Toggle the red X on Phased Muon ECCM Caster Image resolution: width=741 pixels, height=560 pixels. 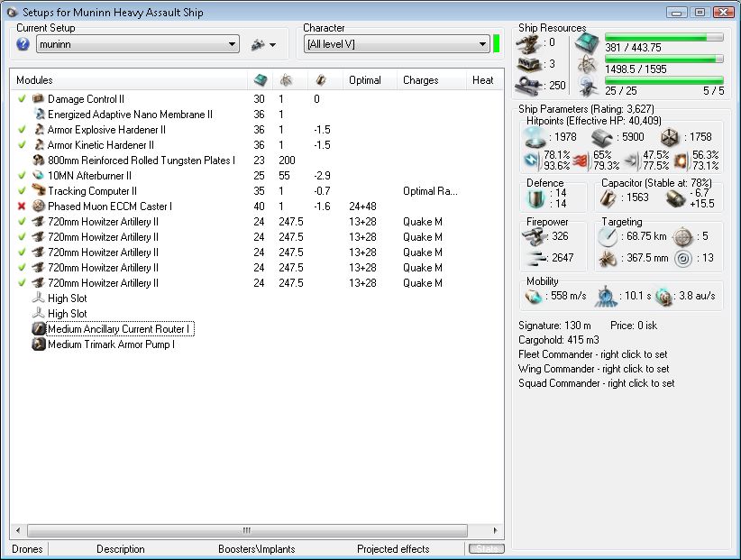(x=22, y=206)
